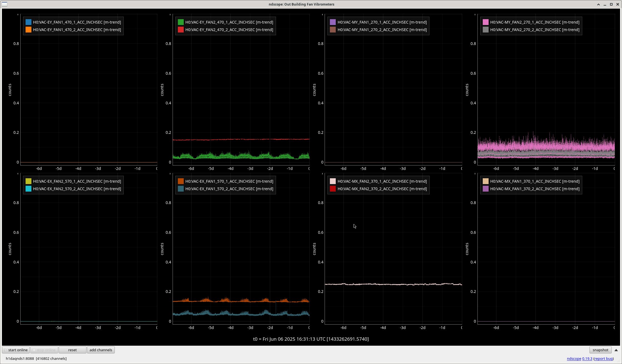Click the red EY_FAN2_470_2 trace line
This screenshot has height=364, width=622.
241,139
